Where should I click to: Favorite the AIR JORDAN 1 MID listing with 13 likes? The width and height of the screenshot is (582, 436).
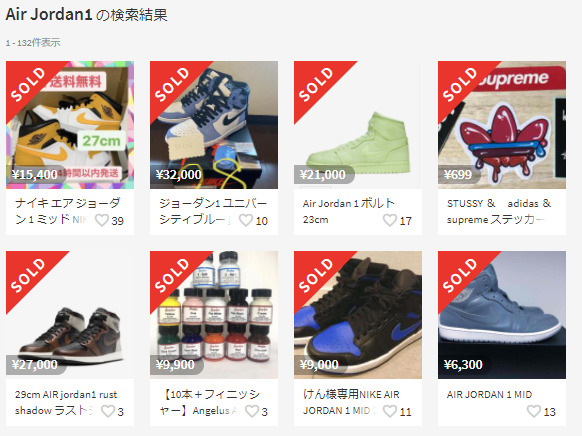click(x=533, y=411)
